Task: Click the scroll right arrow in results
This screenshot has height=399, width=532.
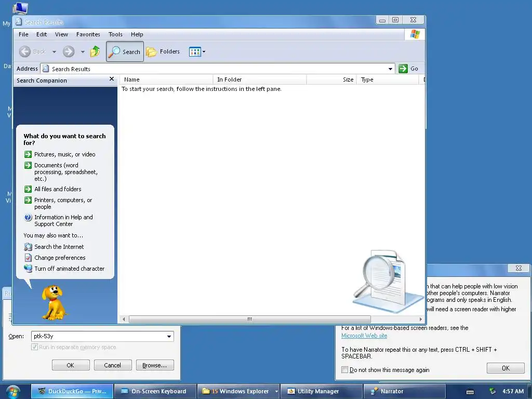Action: tap(421, 319)
